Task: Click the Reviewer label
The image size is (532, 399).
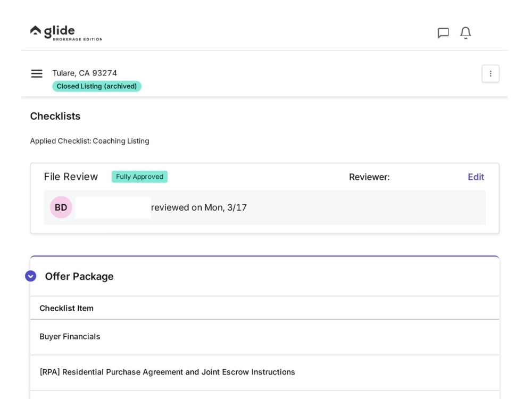Action: pos(369,177)
